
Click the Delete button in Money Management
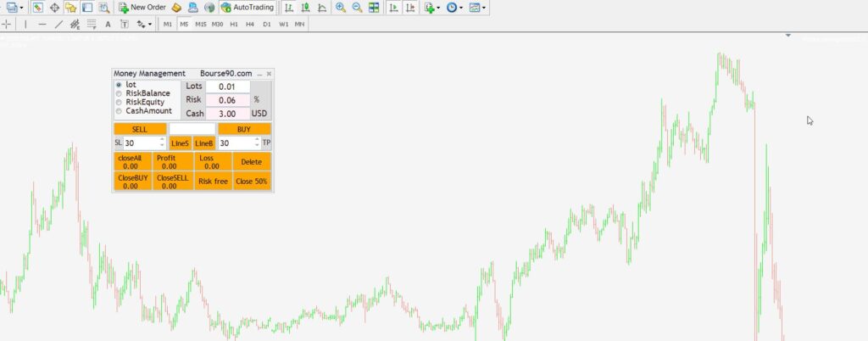coord(252,162)
